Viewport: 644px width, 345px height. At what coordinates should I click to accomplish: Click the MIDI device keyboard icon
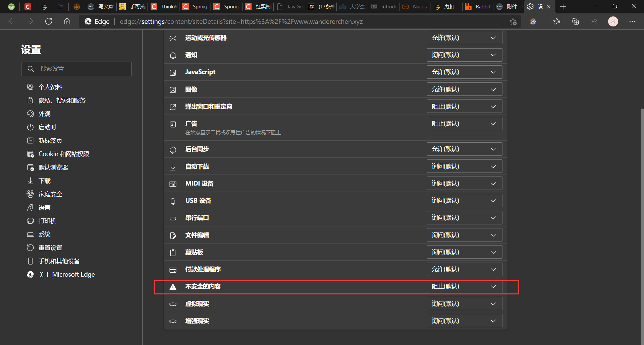click(173, 184)
